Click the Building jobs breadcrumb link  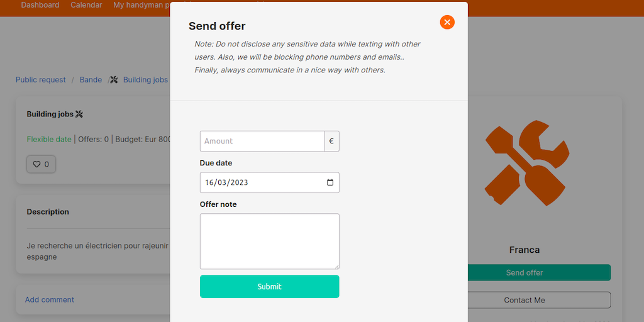[145, 80]
